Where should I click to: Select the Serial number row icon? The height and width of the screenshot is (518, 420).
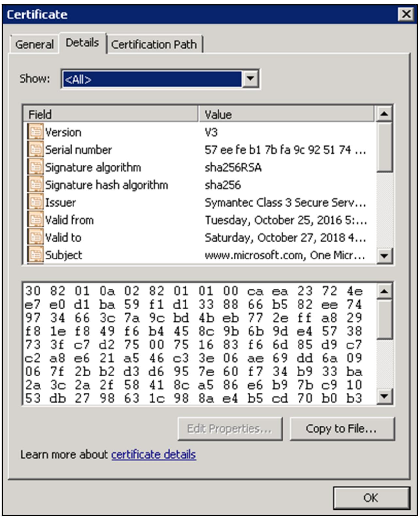pos(35,150)
